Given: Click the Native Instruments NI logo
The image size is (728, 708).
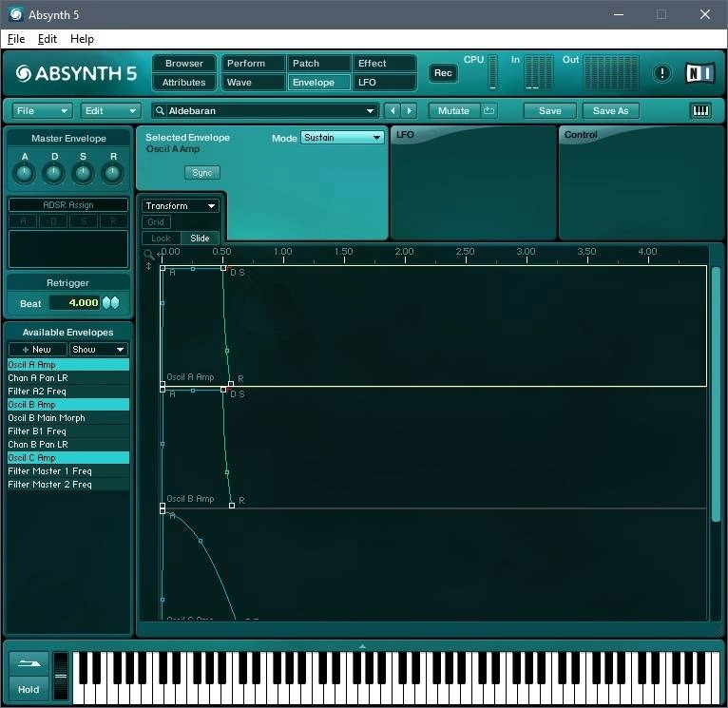Looking at the screenshot, I should (x=700, y=73).
